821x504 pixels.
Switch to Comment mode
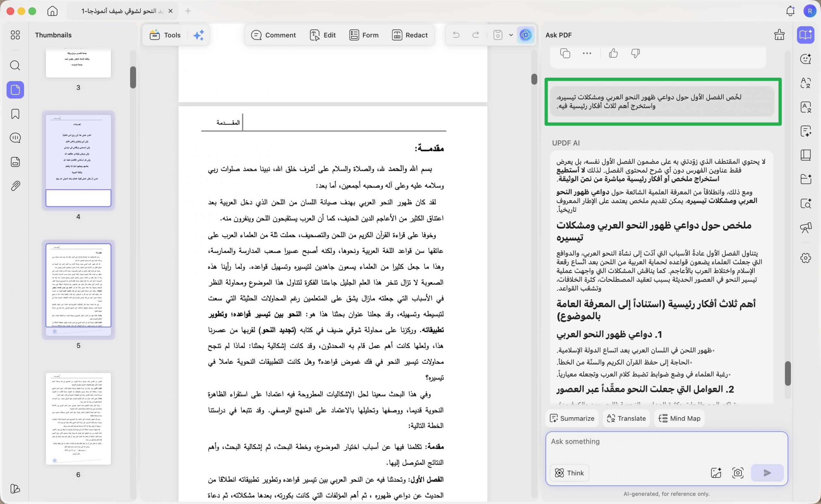[x=273, y=35]
